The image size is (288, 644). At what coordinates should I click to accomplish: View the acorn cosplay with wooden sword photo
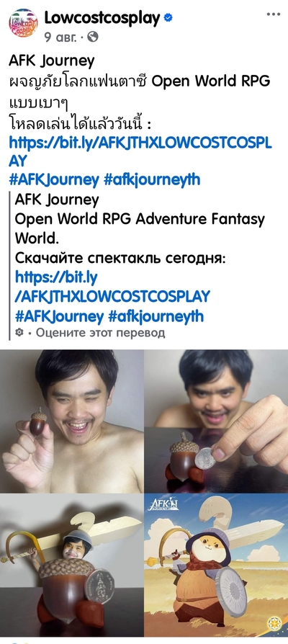coord(72,565)
